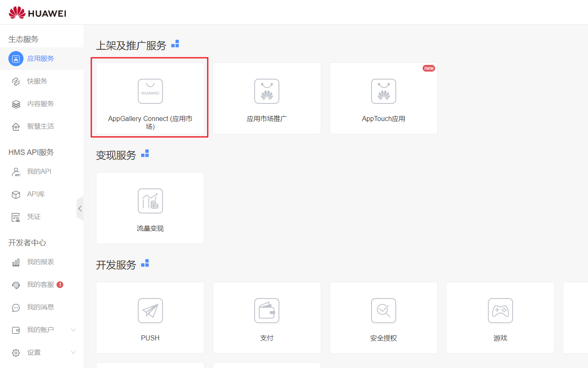Click blue squares icon beside 开发服务
The image size is (588, 368).
point(145,263)
